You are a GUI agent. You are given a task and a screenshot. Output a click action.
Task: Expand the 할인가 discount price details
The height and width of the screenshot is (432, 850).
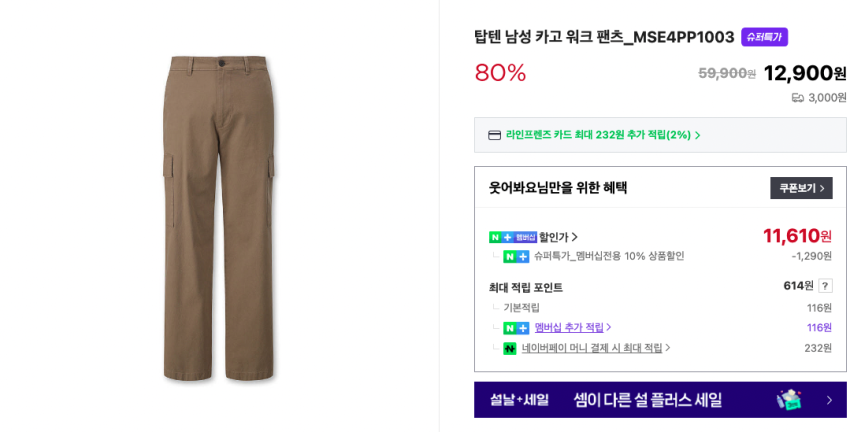559,237
